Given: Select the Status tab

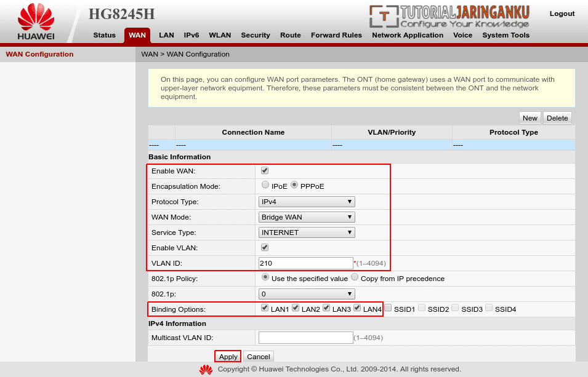Looking at the screenshot, I should coord(104,35).
